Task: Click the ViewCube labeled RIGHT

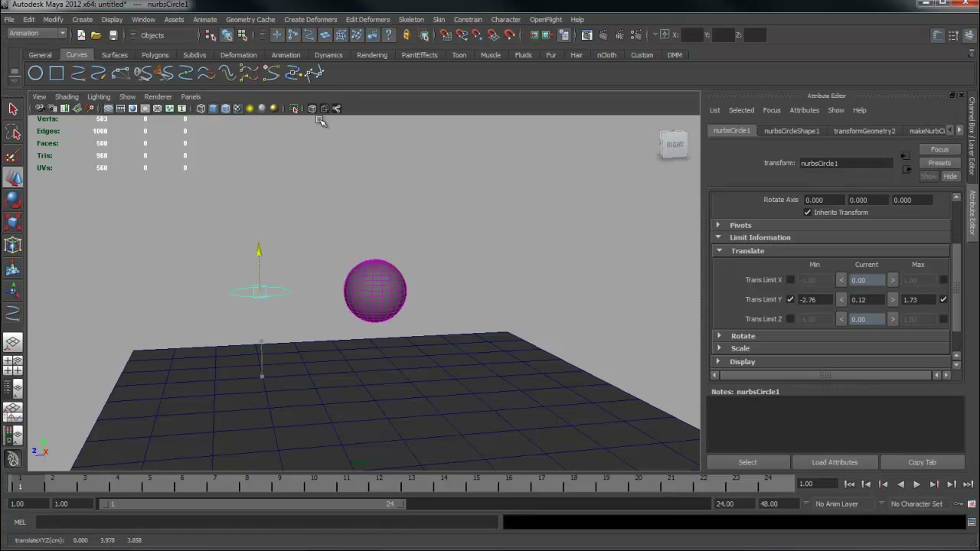Action: pyautogui.click(x=674, y=145)
